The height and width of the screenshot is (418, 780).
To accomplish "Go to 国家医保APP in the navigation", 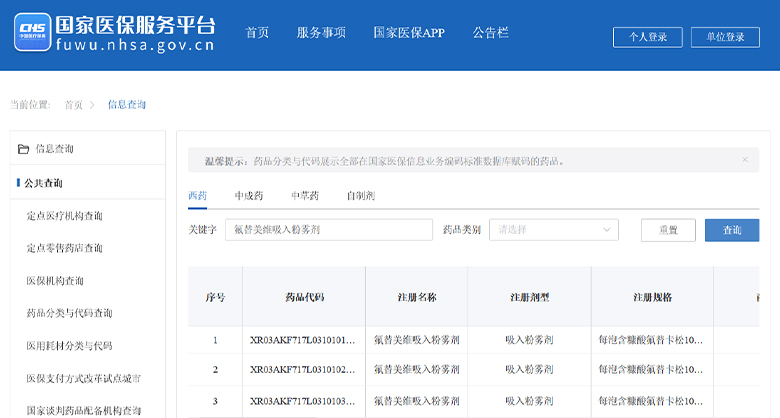I will point(408,32).
